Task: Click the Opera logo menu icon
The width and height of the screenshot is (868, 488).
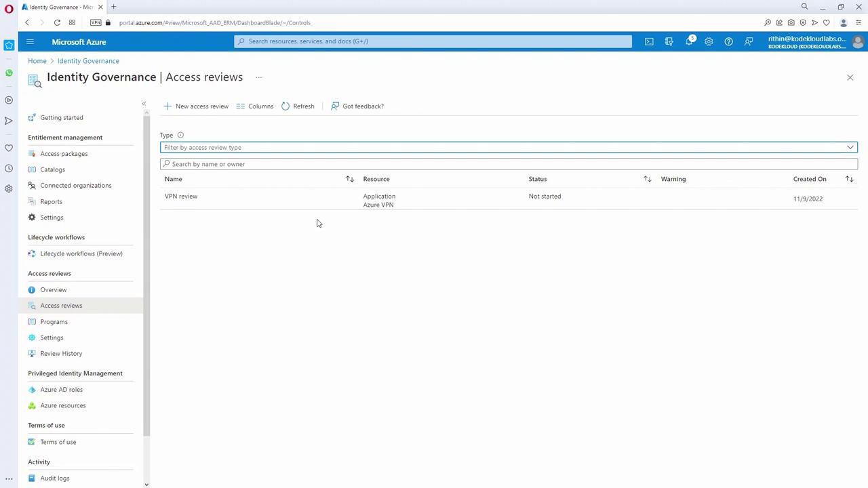Action: [9, 9]
